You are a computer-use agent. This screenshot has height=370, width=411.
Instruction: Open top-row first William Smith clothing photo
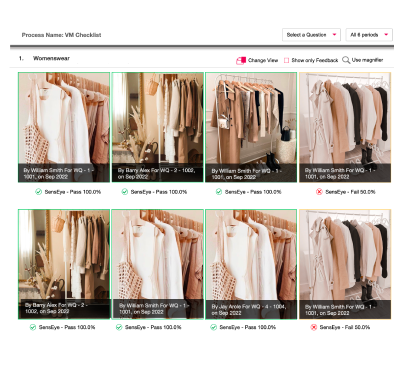pos(64,127)
